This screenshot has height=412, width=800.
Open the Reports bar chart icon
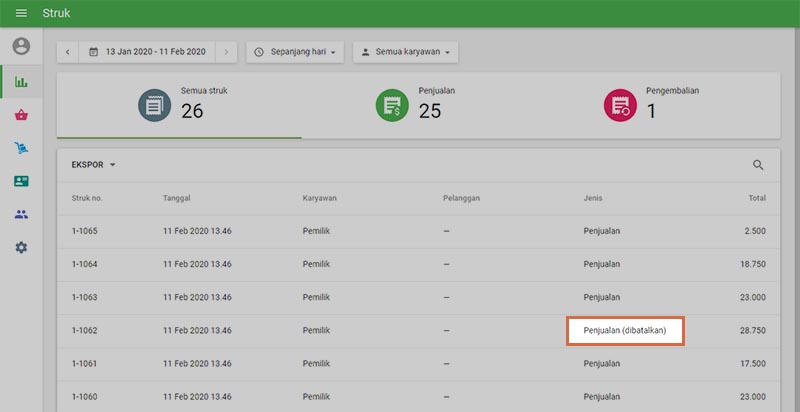point(21,81)
